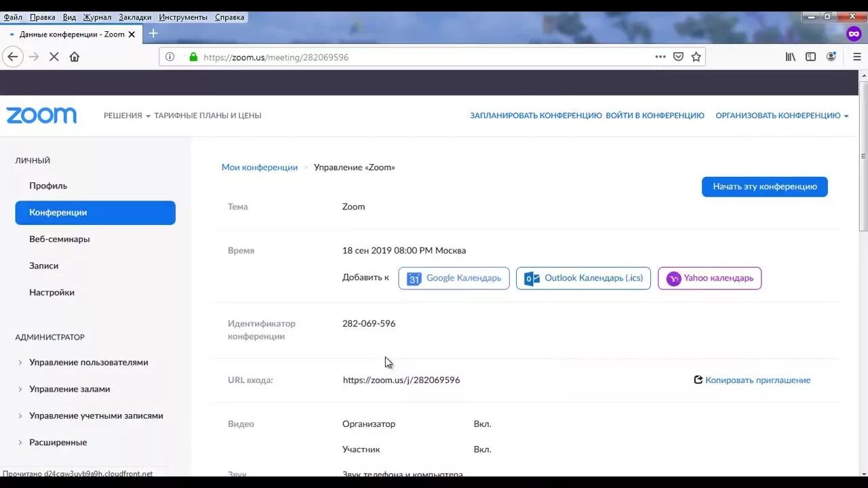Click Мои конференции breadcrumb link
The height and width of the screenshot is (488, 868).
(x=260, y=167)
